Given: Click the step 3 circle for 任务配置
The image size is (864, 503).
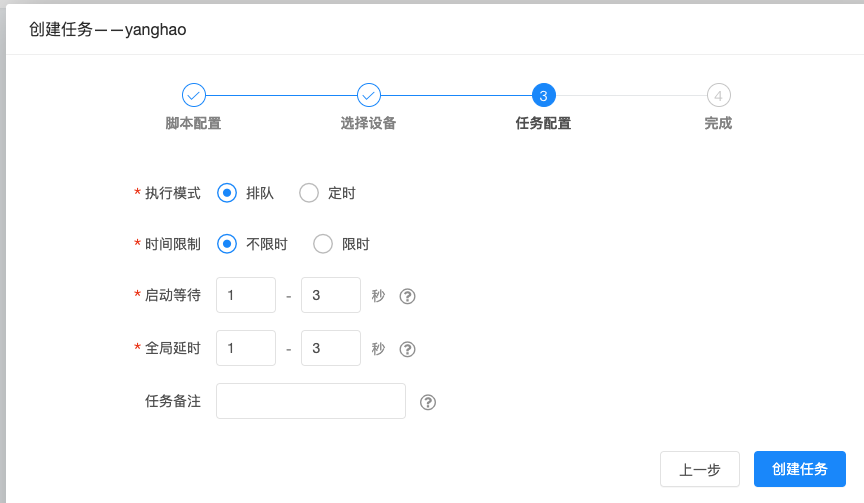Looking at the screenshot, I should point(543,95).
